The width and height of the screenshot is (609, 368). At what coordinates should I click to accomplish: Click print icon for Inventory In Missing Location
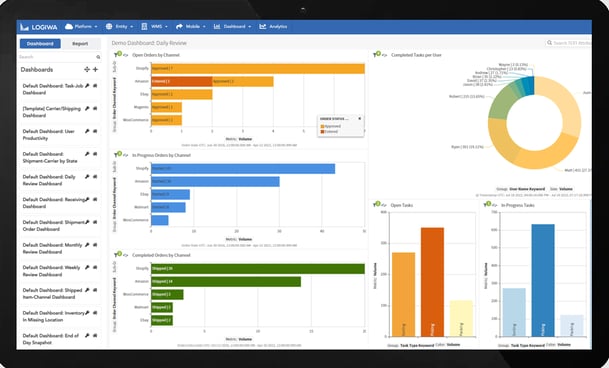(x=95, y=313)
